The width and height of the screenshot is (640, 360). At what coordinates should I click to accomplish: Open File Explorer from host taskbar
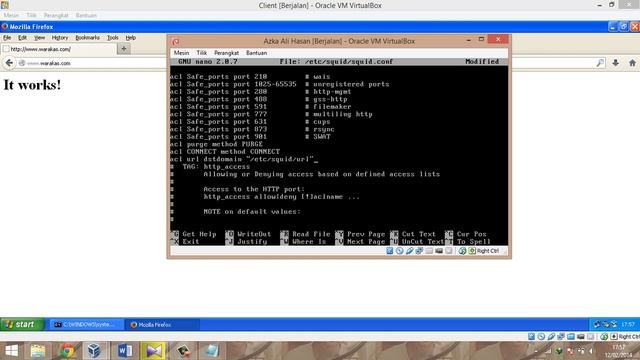(x=38, y=351)
